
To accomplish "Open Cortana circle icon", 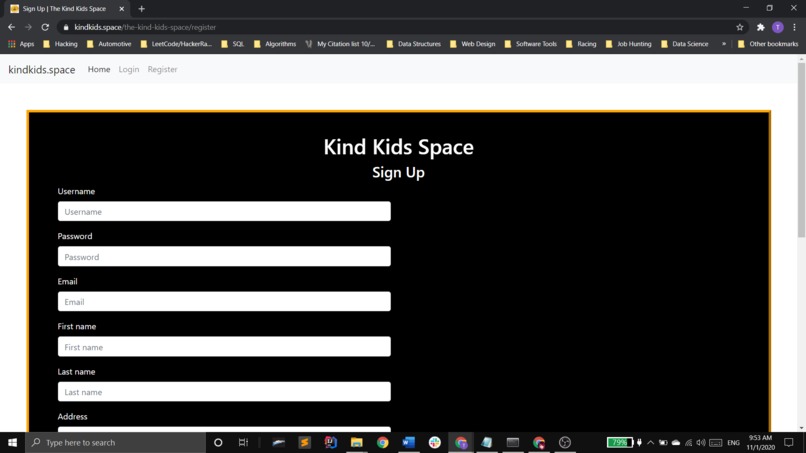I will pos(218,442).
